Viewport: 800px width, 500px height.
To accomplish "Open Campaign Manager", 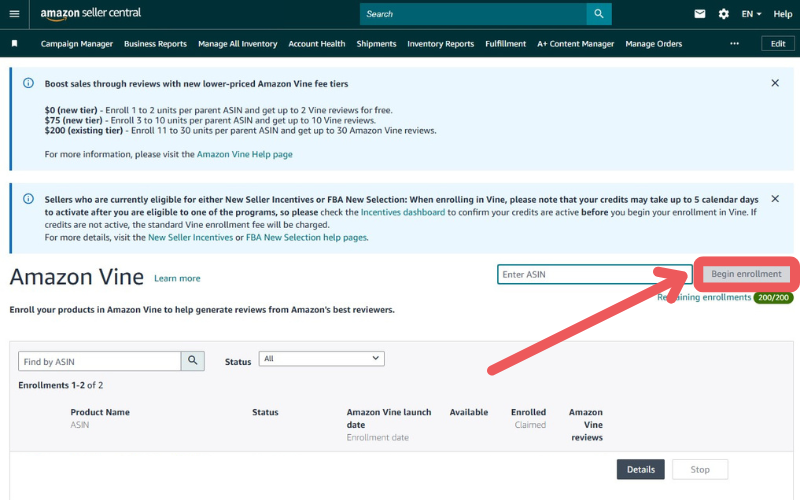I will [77, 44].
